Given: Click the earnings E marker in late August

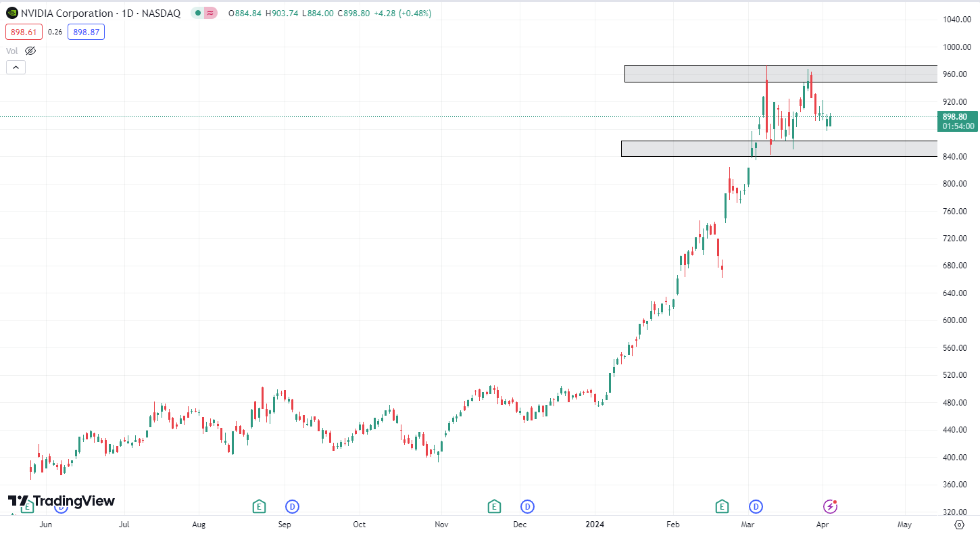Looking at the screenshot, I should pos(259,506).
